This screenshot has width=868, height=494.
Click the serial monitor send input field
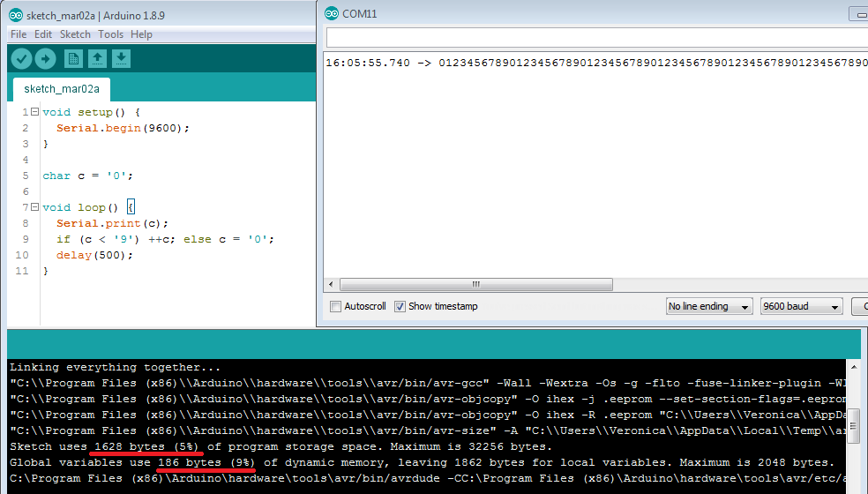click(596, 38)
